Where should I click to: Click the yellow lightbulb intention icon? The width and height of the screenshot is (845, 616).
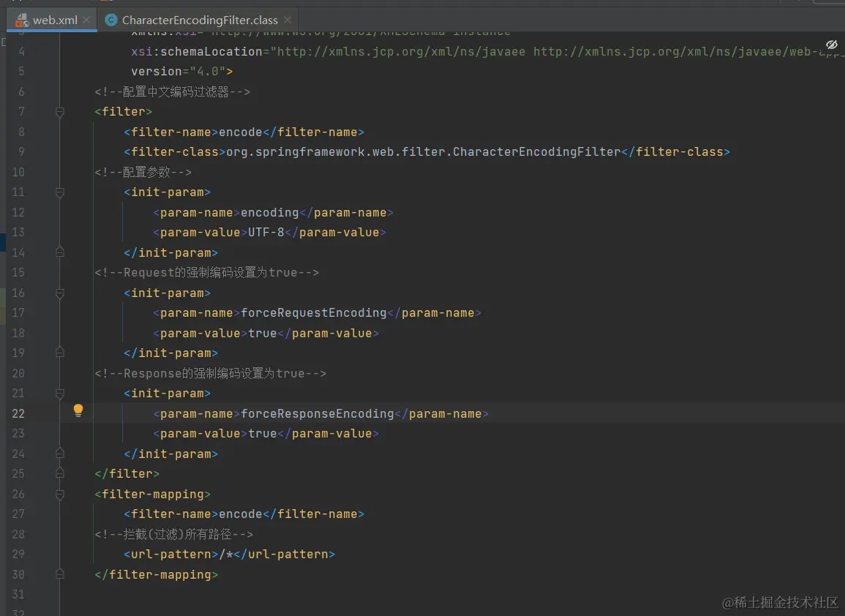tap(78, 410)
